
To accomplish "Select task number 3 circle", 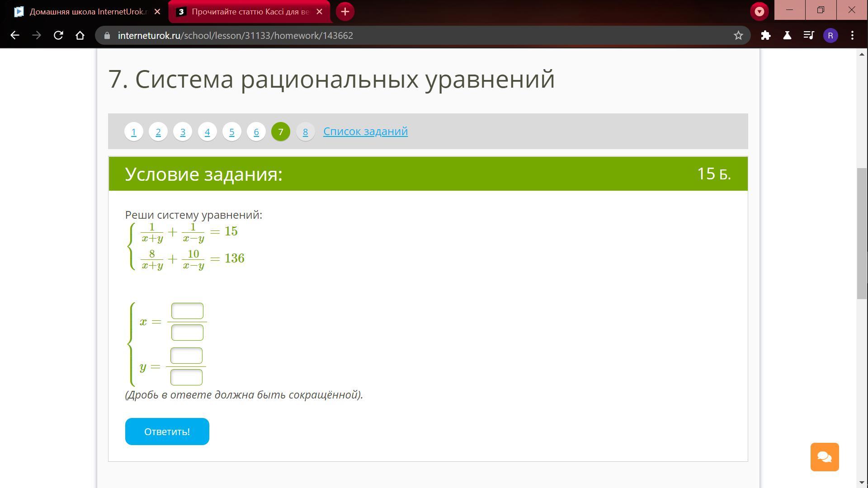I will click(183, 132).
